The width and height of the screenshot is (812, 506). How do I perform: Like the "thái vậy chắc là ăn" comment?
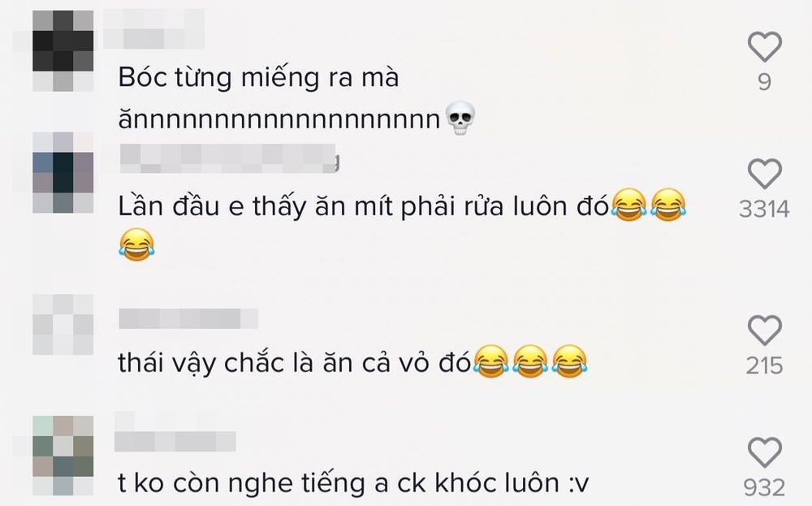click(x=764, y=330)
